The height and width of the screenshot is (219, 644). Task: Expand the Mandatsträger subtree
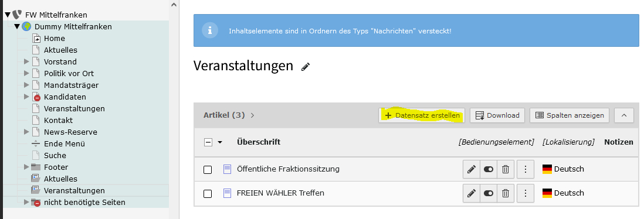coord(27,85)
